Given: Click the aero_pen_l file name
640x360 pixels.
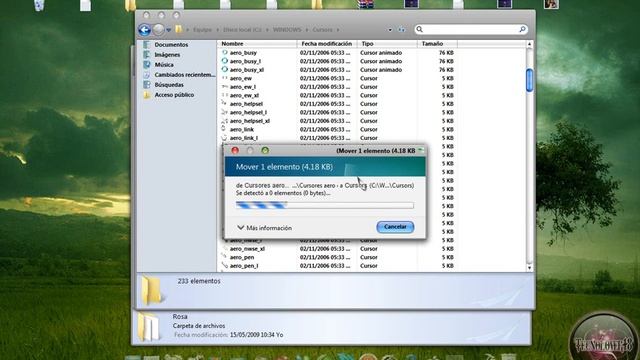Looking at the screenshot, I should [244, 266].
